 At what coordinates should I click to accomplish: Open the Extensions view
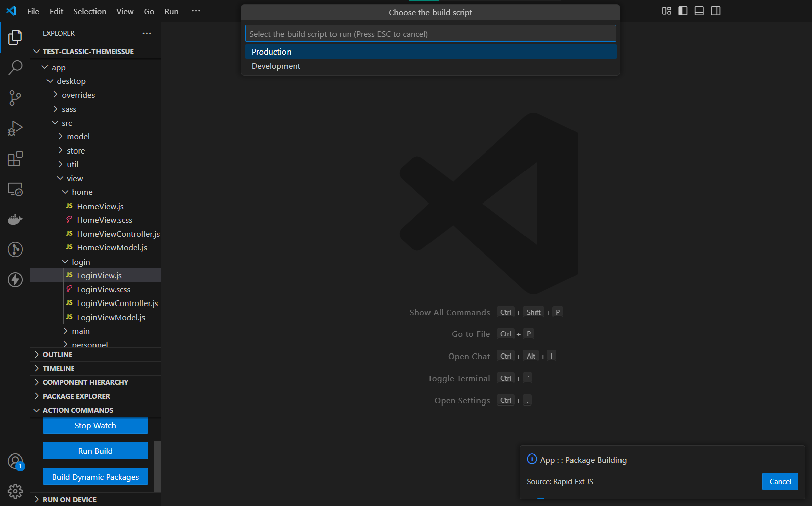15,159
